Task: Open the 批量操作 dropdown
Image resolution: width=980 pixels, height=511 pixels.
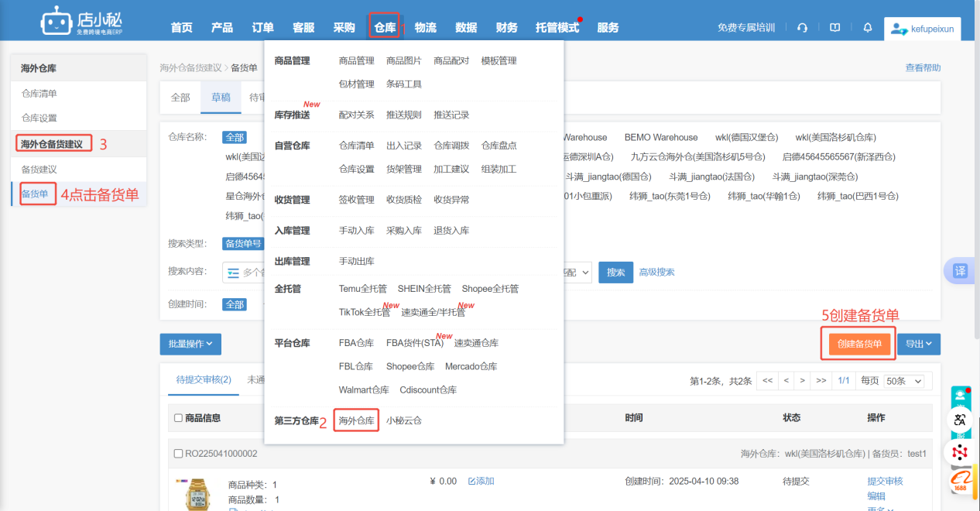Action: click(190, 344)
